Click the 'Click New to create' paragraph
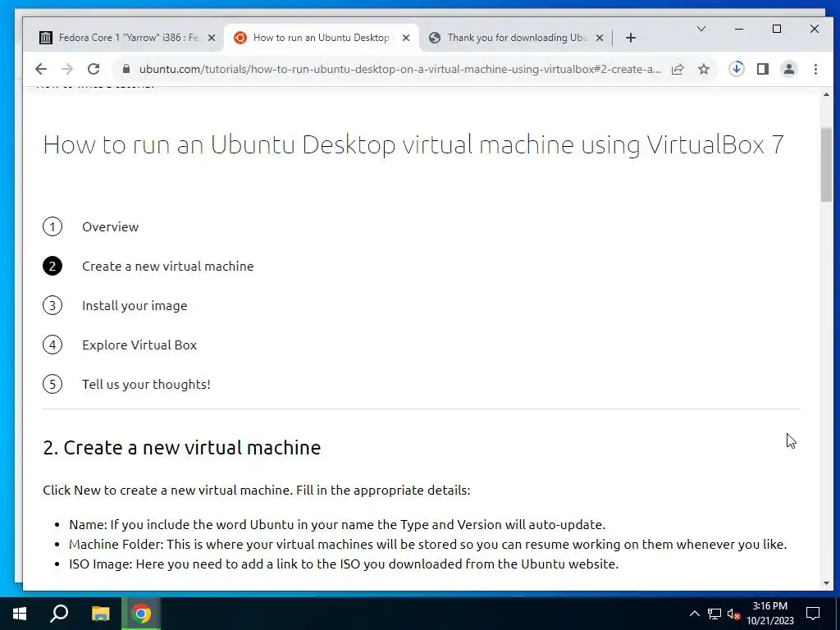The image size is (840, 630). (x=257, y=491)
